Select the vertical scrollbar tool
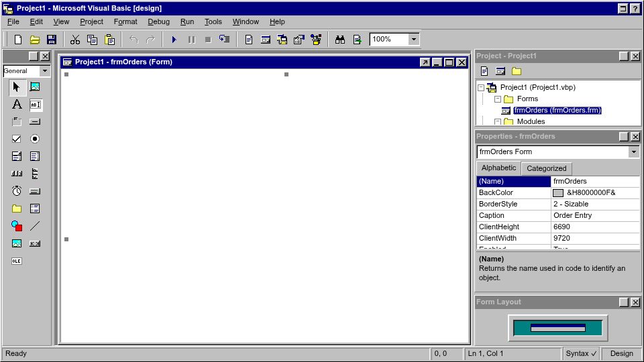The height and width of the screenshot is (362, 644). (x=35, y=174)
